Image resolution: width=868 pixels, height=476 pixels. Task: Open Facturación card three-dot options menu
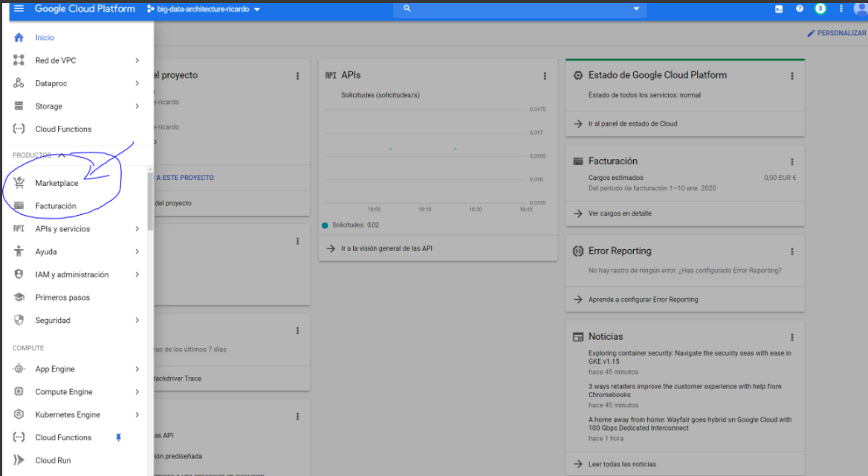pos(792,161)
